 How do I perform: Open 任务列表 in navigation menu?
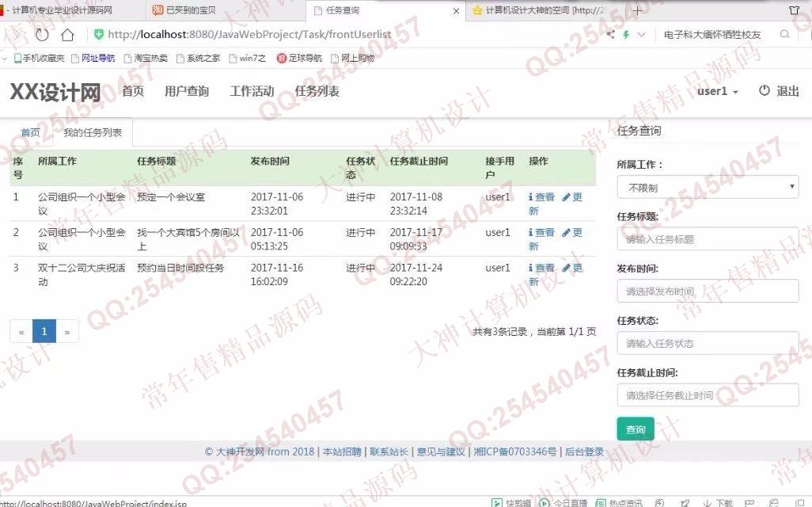[x=317, y=91]
